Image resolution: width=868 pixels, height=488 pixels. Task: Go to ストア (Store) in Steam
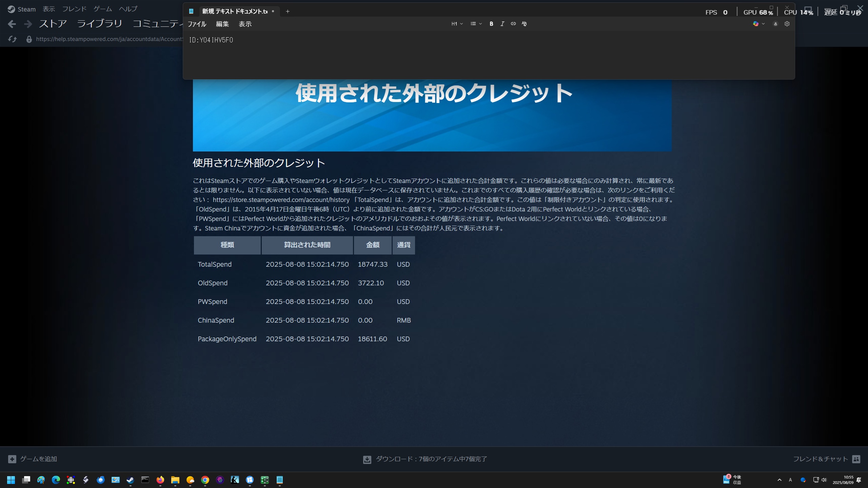click(x=53, y=24)
